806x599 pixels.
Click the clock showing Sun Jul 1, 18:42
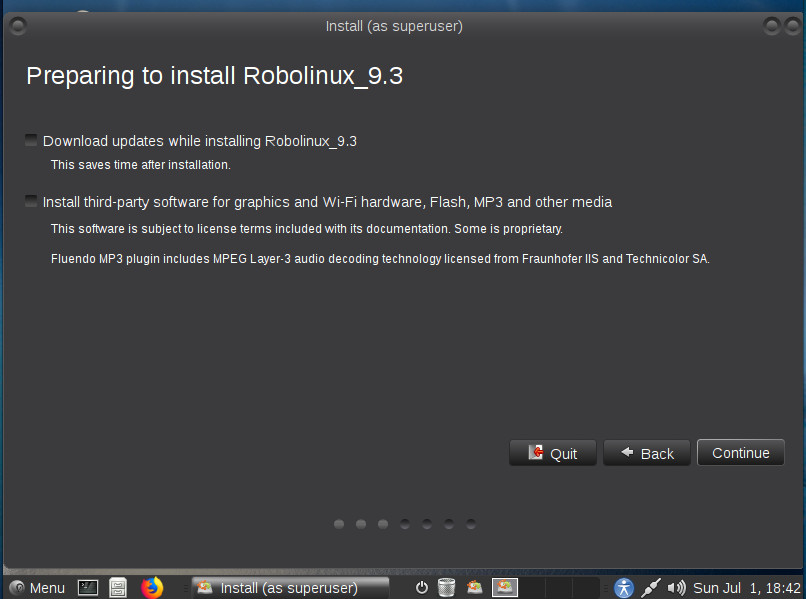pos(747,588)
